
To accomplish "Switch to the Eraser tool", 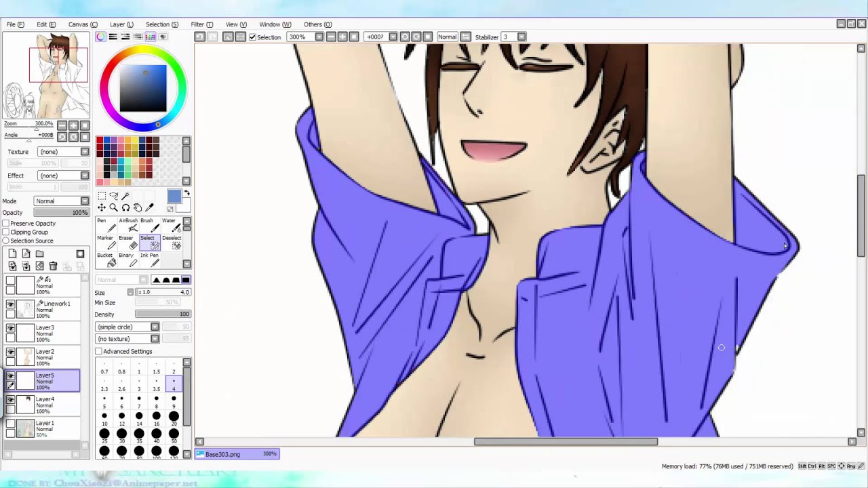I will tap(127, 242).
